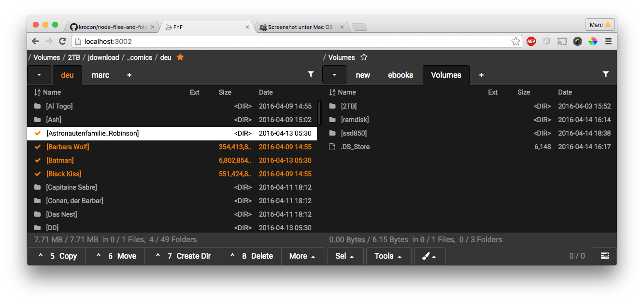The width and height of the screenshot is (644, 304).
Task: Open the More dropdown menu
Action: [302, 256]
